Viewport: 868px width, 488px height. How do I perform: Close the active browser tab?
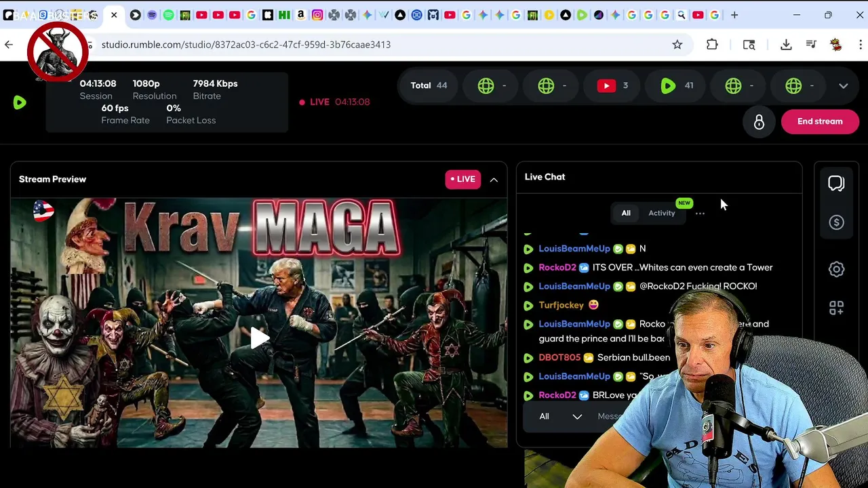(x=114, y=15)
